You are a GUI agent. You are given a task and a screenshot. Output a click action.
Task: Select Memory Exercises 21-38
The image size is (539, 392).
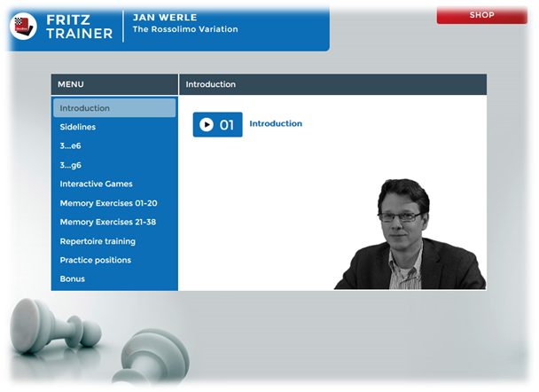[x=107, y=222]
